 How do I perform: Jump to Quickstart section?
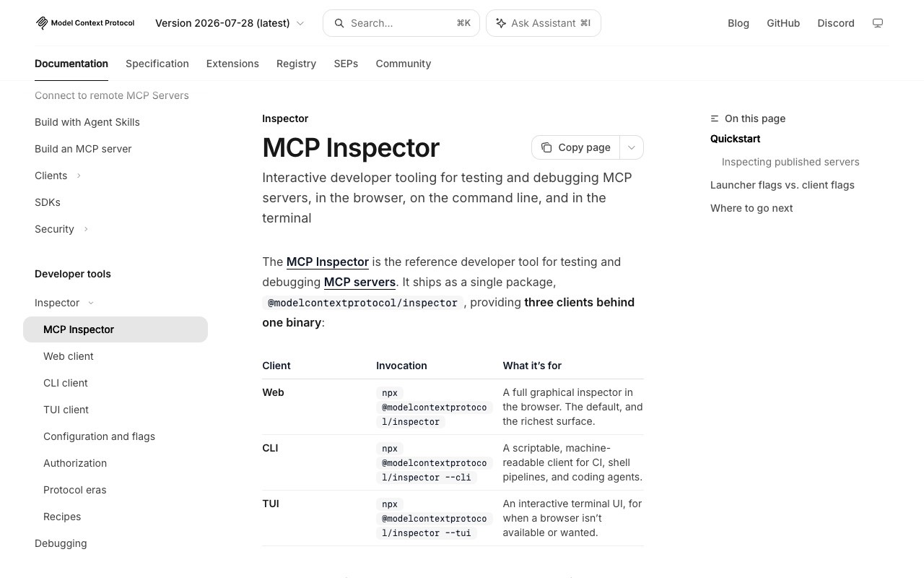735,139
